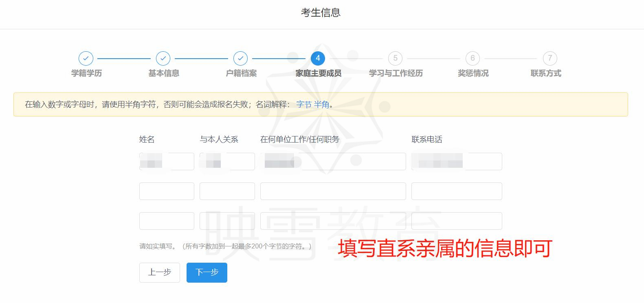Focus first row 姓名 input field

point(167,161)
